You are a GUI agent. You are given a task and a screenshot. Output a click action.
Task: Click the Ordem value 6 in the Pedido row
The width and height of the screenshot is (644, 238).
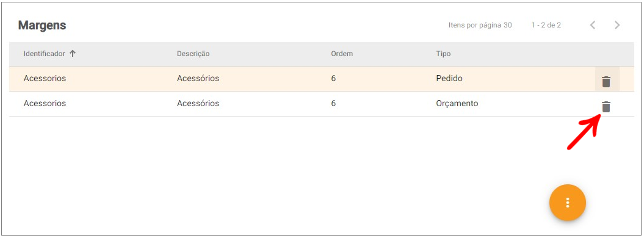tap(333, 78)
